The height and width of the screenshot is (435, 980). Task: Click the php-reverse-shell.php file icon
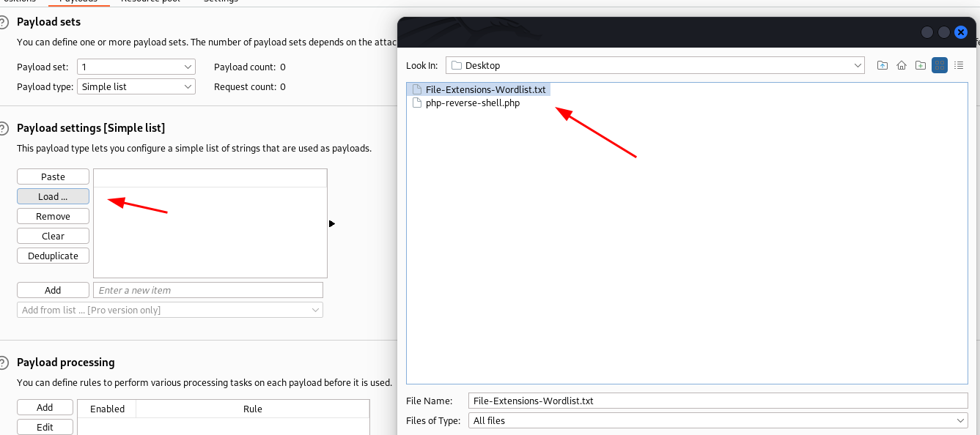pos(417,103)
